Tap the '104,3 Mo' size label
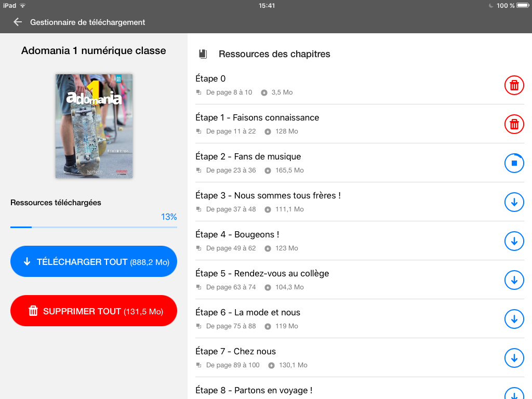The width and height of the screenshot is (532, 399). pos(289,287)
